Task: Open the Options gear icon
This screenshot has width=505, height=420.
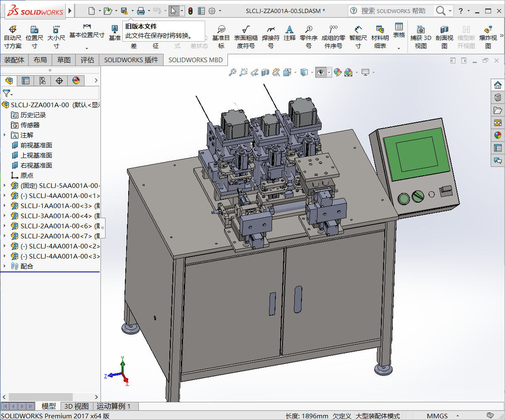Action: 212,11
